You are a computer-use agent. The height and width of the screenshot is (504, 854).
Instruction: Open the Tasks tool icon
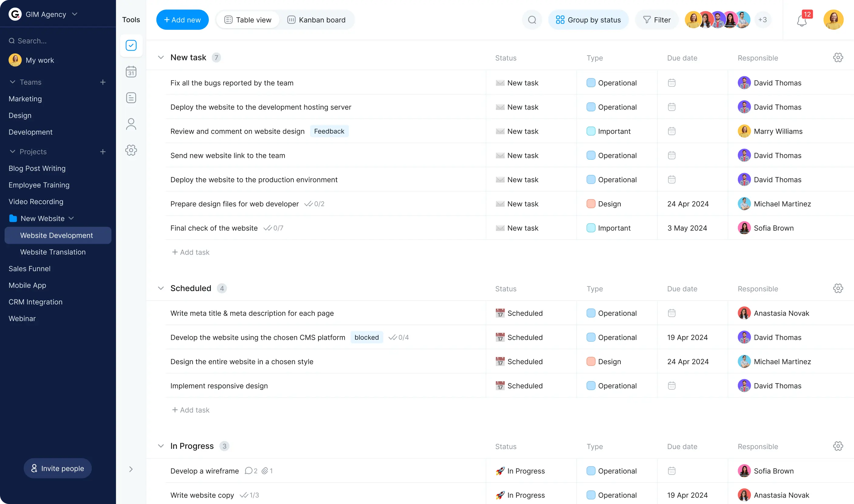point(131,46)
